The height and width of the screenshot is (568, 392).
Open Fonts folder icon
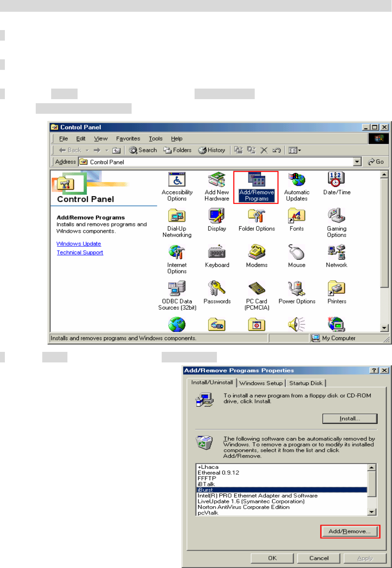297,220
